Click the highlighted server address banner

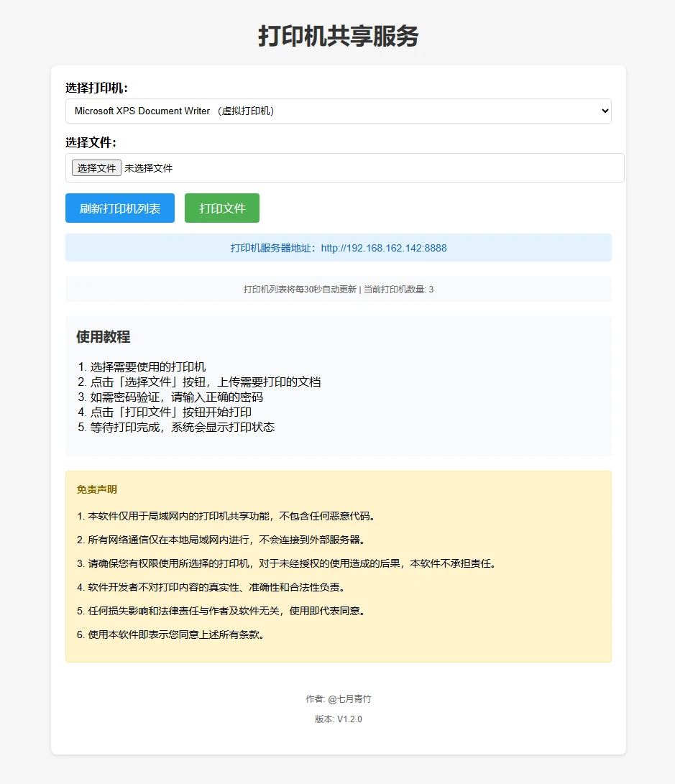point(338,247)
